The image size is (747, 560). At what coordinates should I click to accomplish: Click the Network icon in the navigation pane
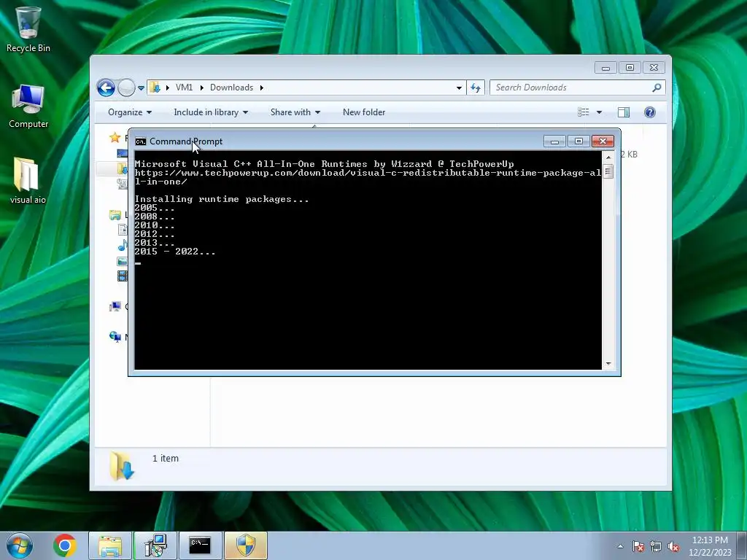115,337
